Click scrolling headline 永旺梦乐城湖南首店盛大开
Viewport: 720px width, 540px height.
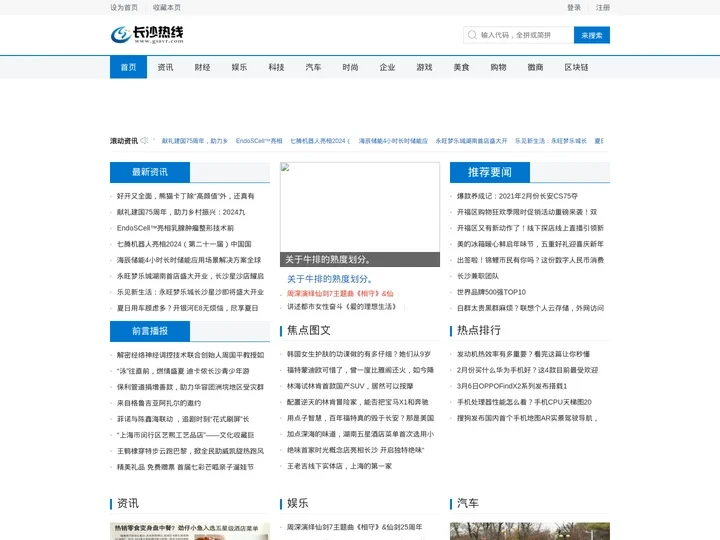pos(471,141)
